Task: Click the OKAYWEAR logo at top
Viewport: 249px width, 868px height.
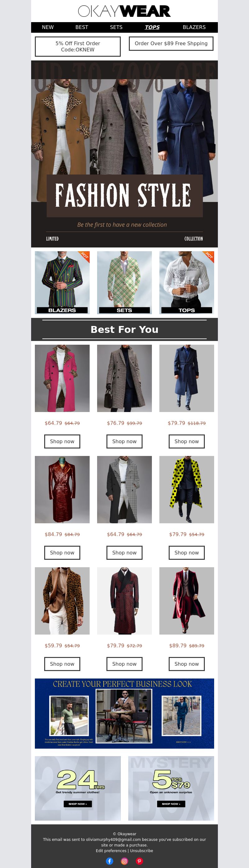Action: point(125,11)
